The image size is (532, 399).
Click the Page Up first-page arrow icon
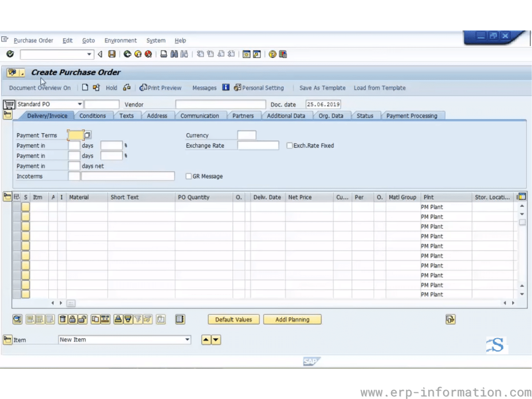coord(200,54)
